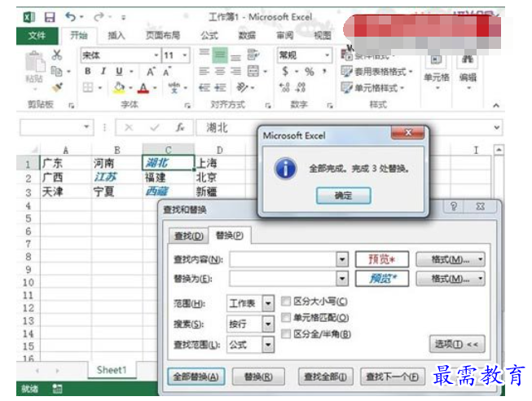Click 查找全部(I) button
532x401 pixels.
[x=325, y=377]
